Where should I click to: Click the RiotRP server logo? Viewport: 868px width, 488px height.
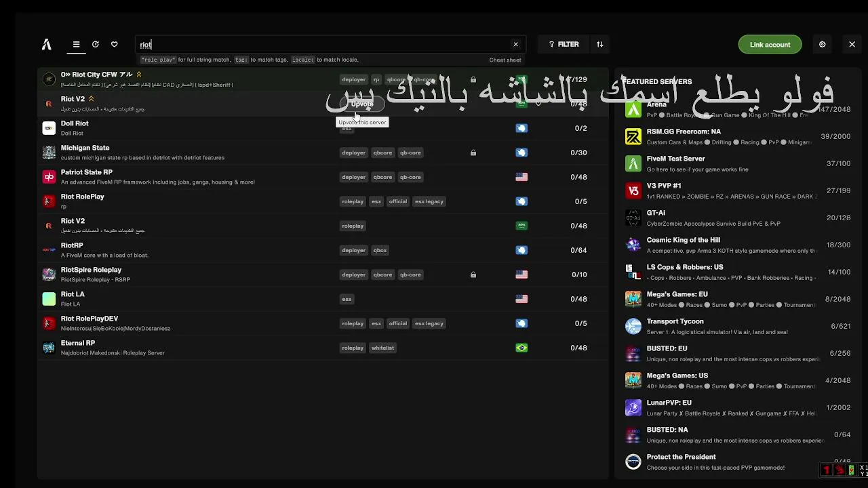point(49,250)
